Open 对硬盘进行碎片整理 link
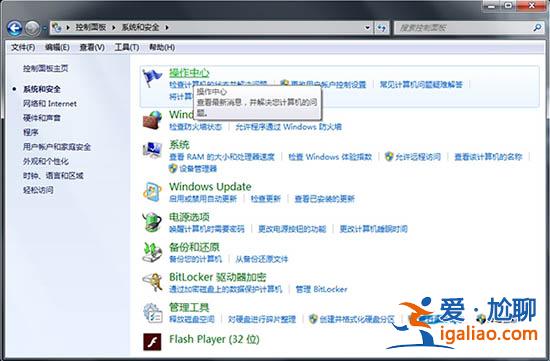Screen dimensions: 550x361 click(262, 320)
